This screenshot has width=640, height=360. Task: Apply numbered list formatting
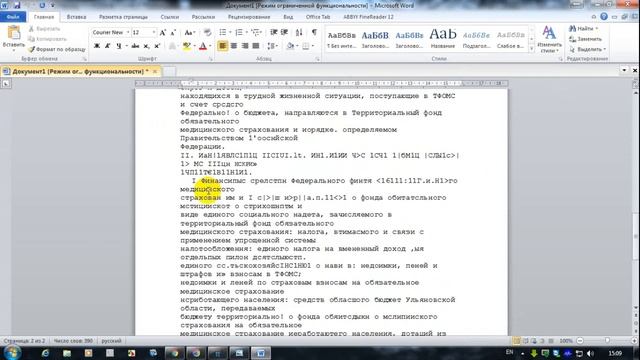point(239,32)
